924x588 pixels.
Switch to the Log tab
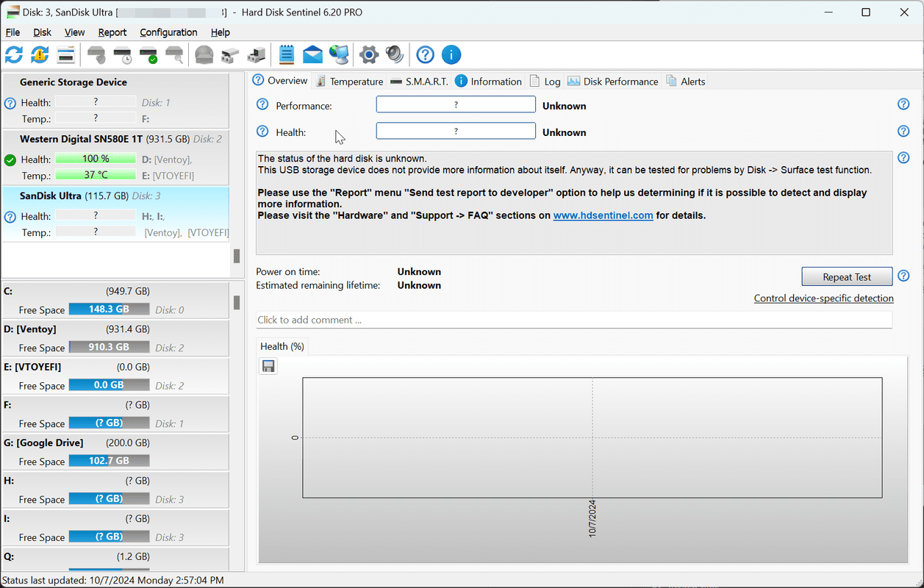coord(545,82)
